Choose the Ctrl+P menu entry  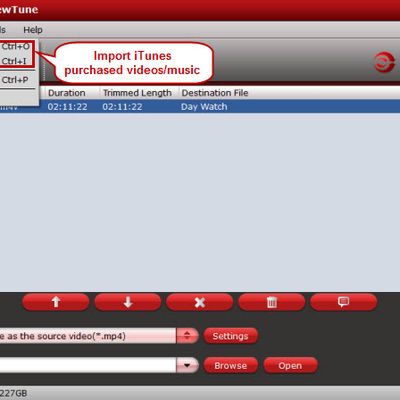16,80
